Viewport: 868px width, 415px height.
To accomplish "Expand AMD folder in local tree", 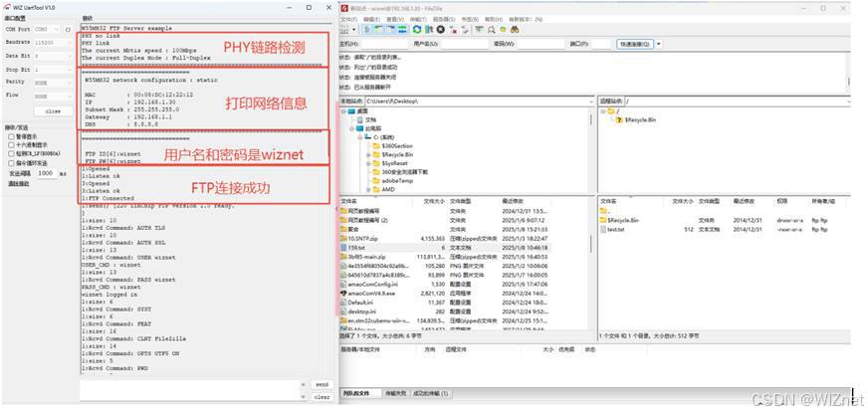I will click(367, 189).
